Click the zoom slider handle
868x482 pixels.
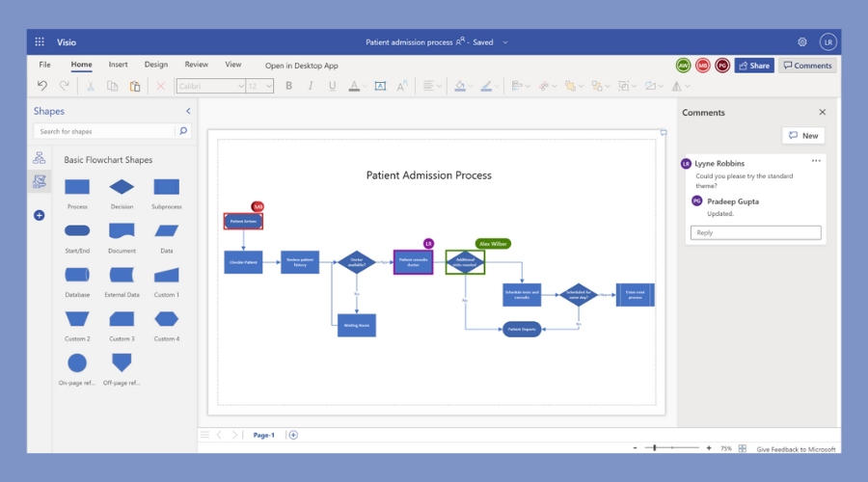(654, 447)
